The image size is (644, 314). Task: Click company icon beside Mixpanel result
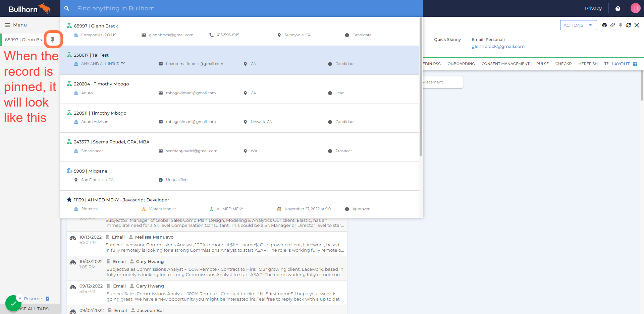point(69,171)
